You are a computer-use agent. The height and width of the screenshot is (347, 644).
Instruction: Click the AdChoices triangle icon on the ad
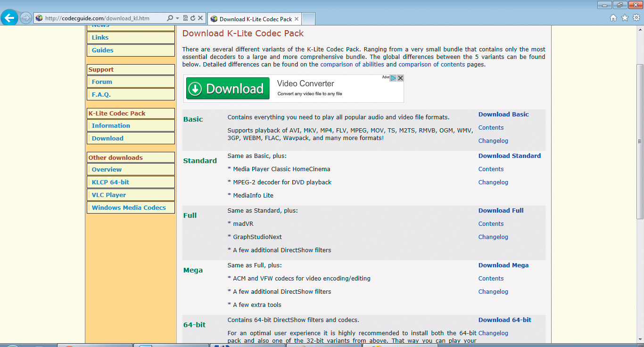[x=393, y=78]
